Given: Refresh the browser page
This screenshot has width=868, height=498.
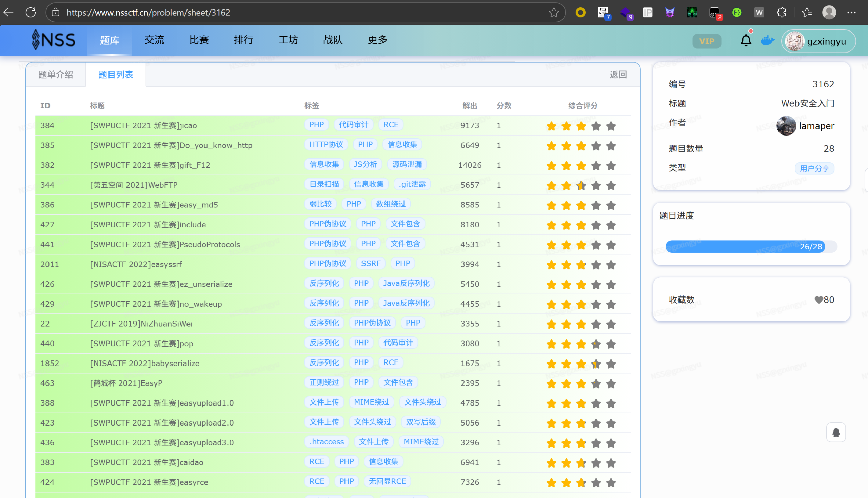Looking at the screenshot, I should 31,13.
